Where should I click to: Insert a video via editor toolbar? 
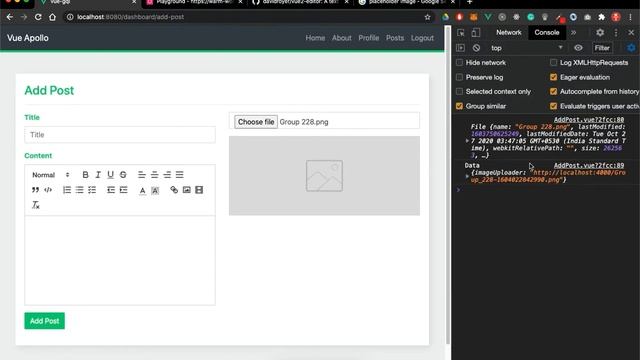pos(199,190)
